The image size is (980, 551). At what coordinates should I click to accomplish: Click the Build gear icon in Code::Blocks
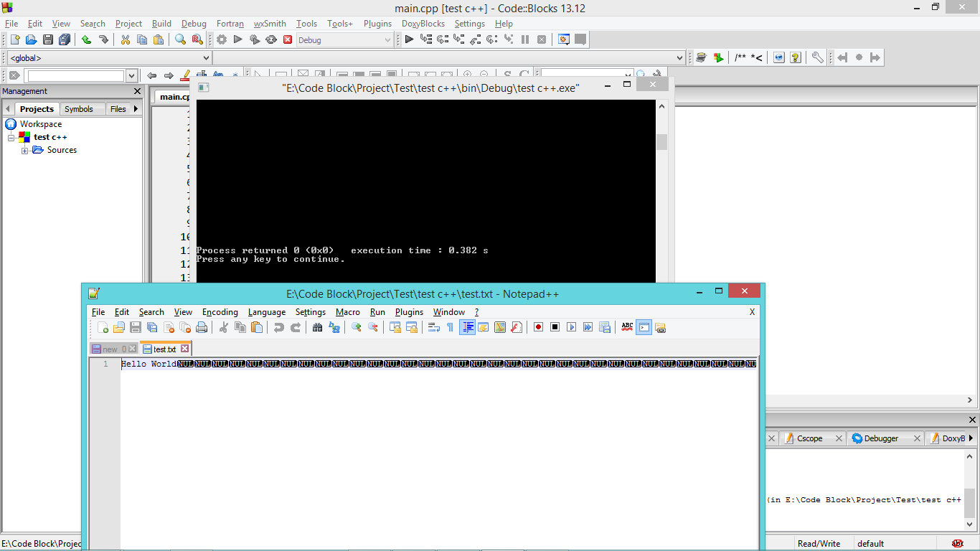pyautogui.click(x=222, y=40)
